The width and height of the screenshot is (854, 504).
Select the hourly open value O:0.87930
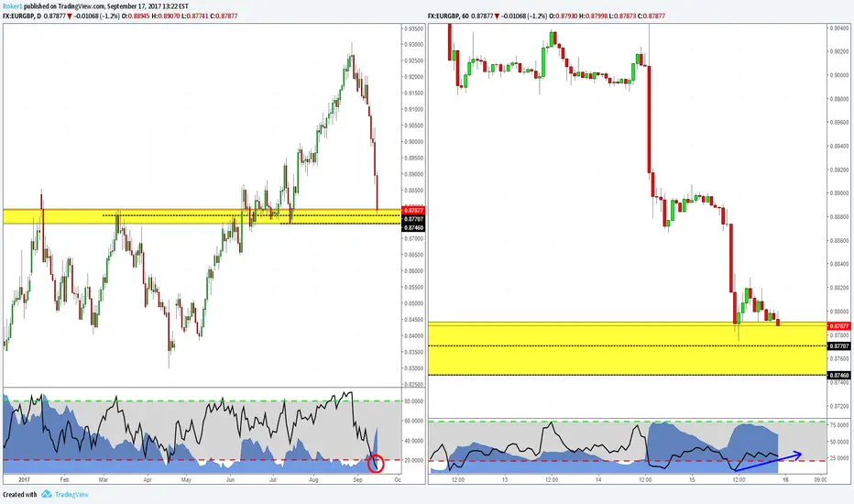pyautogui.click(x=563, y=16)
